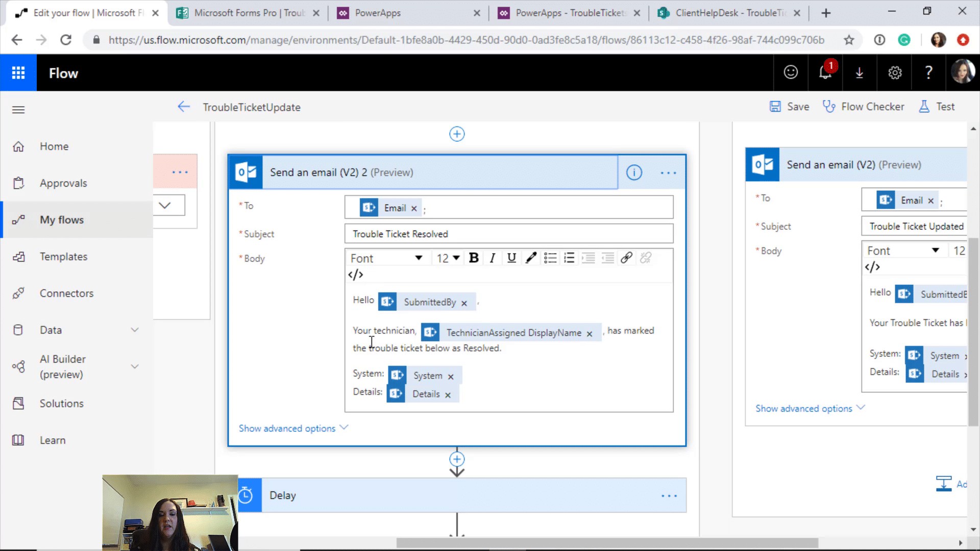Open the notifications bell
The width and height of the screenshot is (980, 551).
[825, 72]
